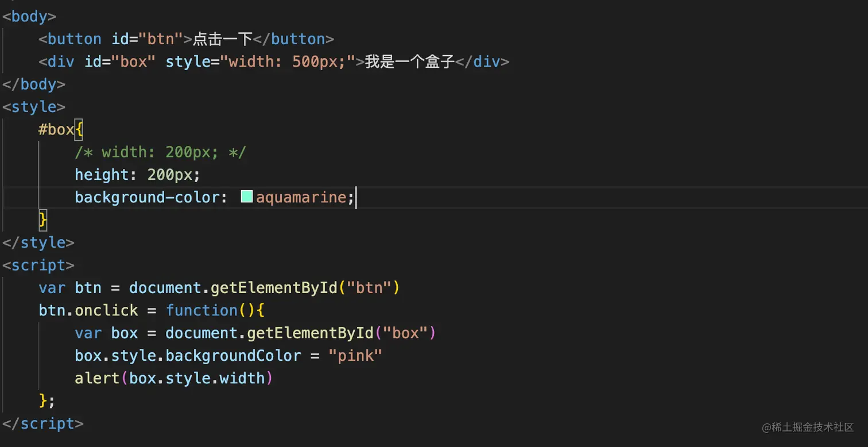
Task: Click the var box declaration line
Action: (255, 333)
